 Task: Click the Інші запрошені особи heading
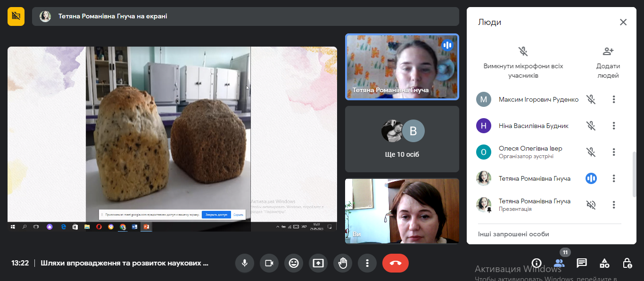pyautogui.click(x=513, y=234)
